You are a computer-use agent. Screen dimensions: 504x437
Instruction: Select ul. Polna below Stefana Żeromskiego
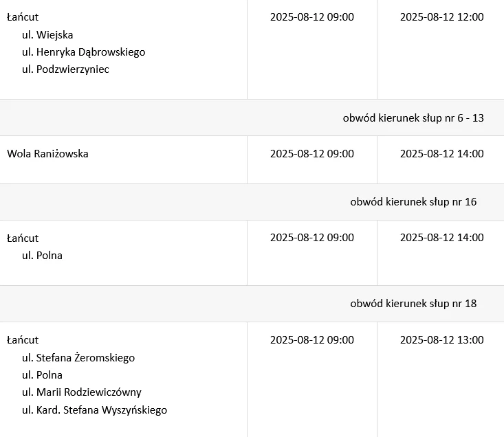(42, 375)
